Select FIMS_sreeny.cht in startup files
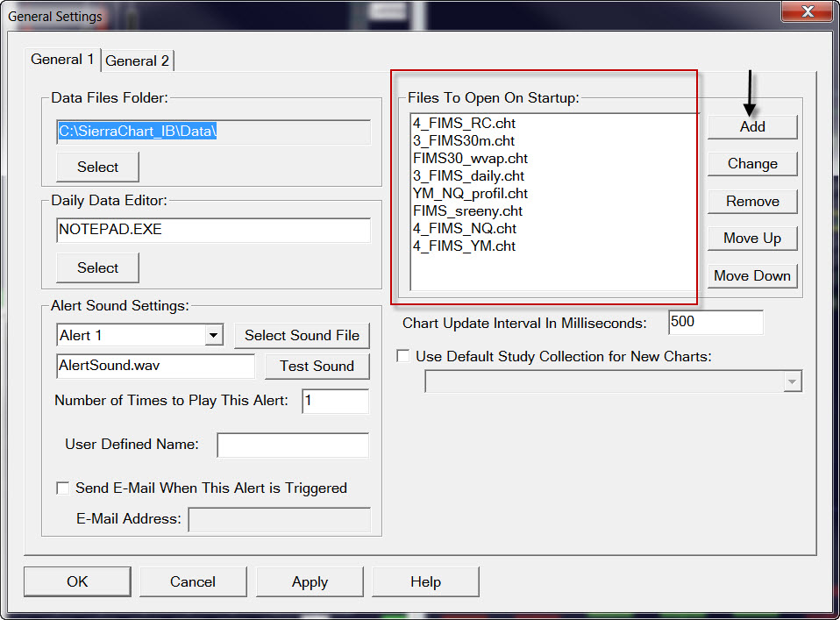The image size is (840, 620). pyautogui.click(x=467, y=211)
